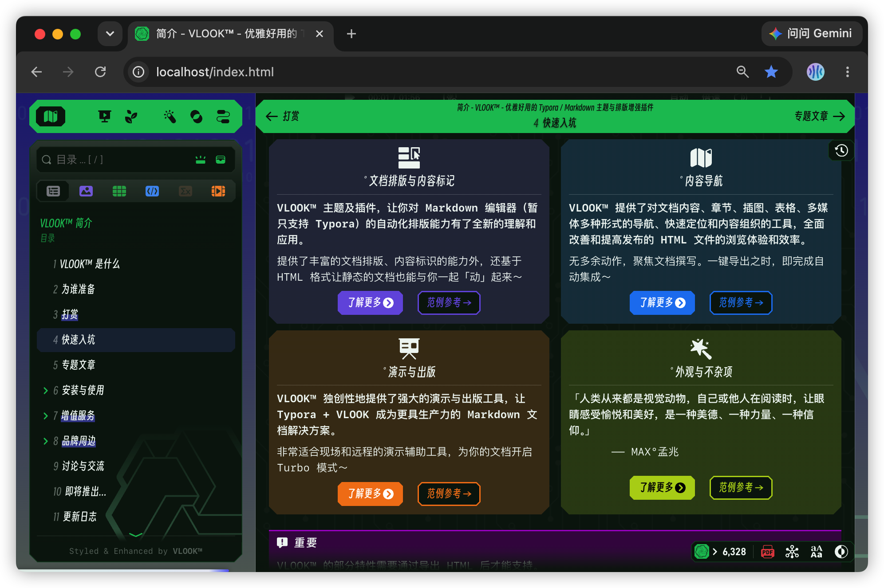The image size is (884, 588).
Task: Expand chevron next to 7 增值服务
Action: point(45,416)
